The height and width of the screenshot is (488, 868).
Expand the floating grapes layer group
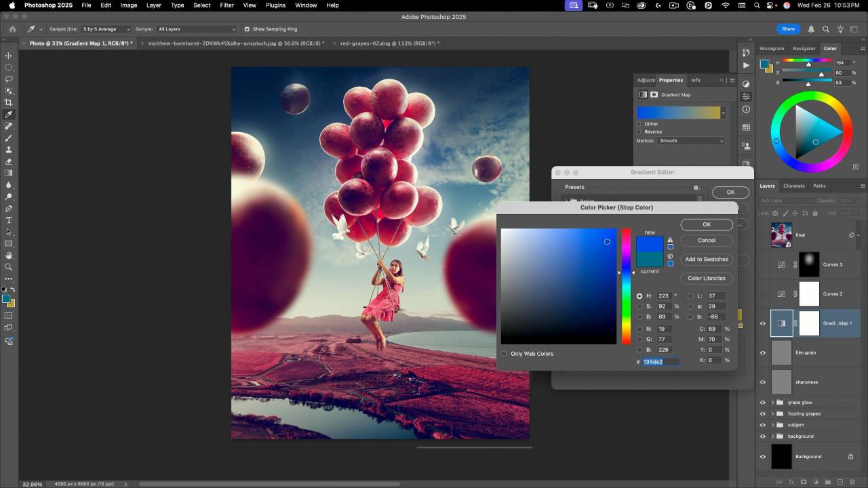coord(772,413)
